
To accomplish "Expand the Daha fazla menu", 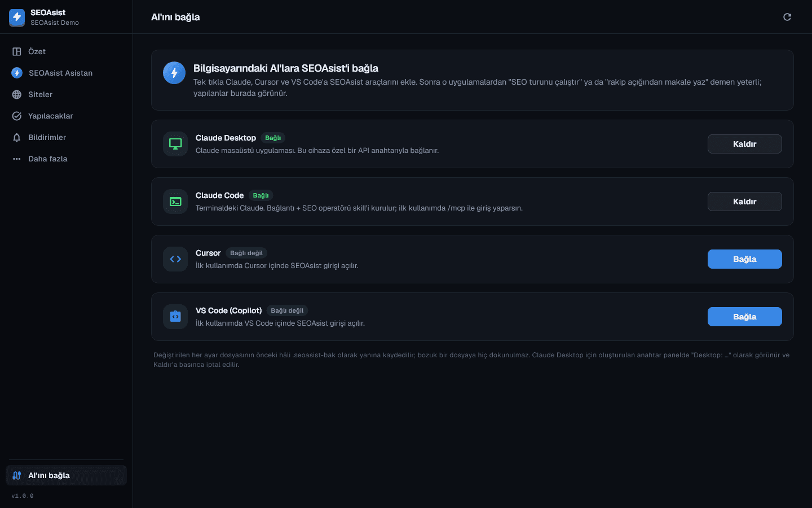I will [66, 159].
